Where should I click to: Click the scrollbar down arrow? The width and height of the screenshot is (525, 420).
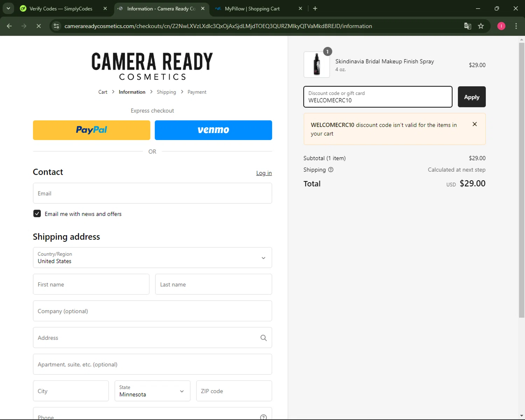pos(521,416)
